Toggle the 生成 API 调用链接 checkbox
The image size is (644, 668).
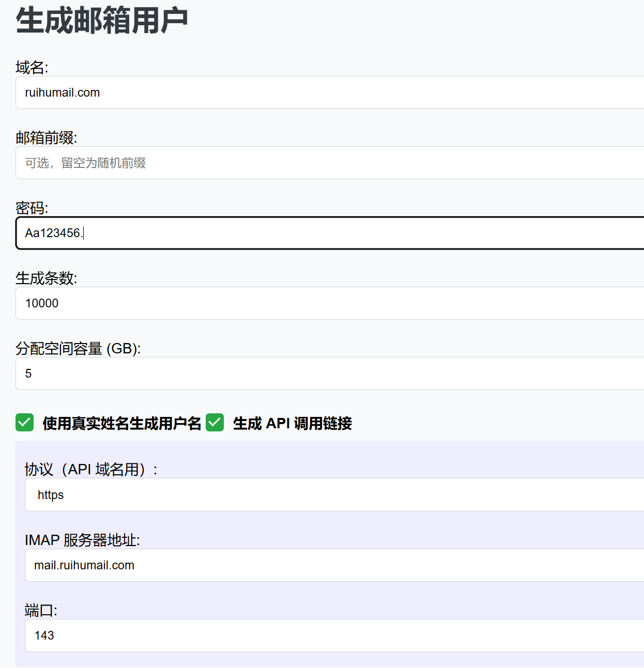tap(215, 423)
